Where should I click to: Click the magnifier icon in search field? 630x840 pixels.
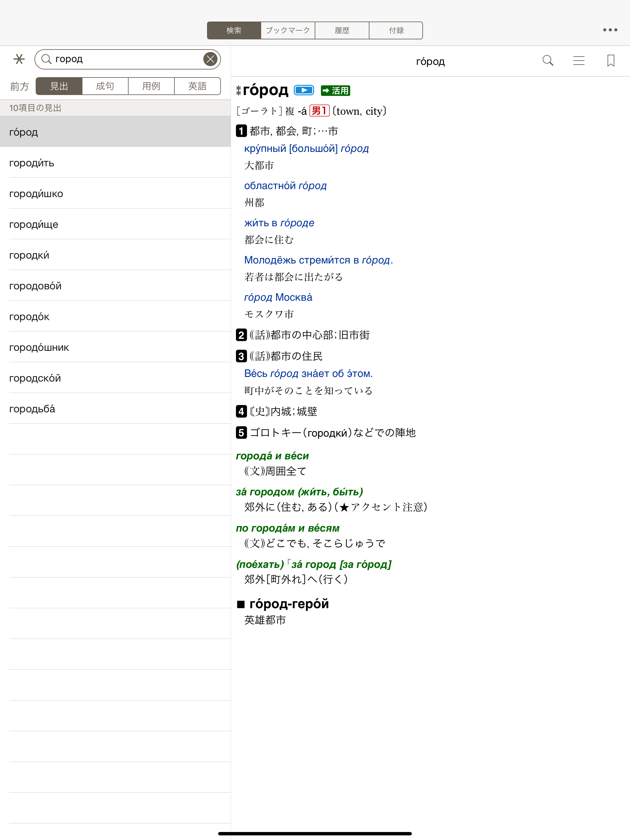(x=46, y=59)
